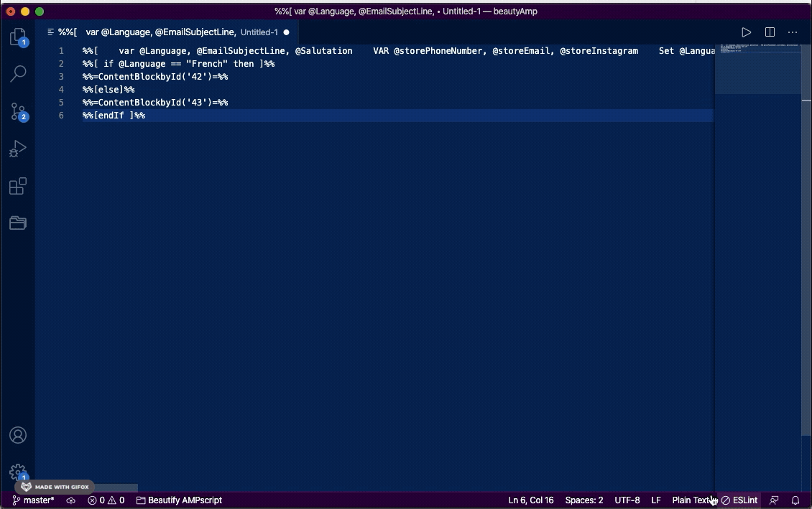
Task: Place cursor on line 2 if statement
Action: point(178,64)
